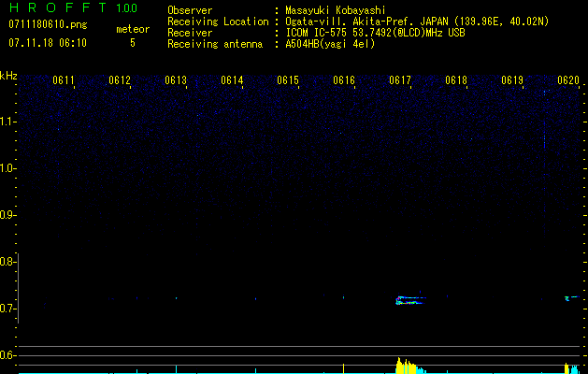Click the yellow power spike below 0616
Image resolution: width=588 pixels, height=374 pixels.
(343, 368)
